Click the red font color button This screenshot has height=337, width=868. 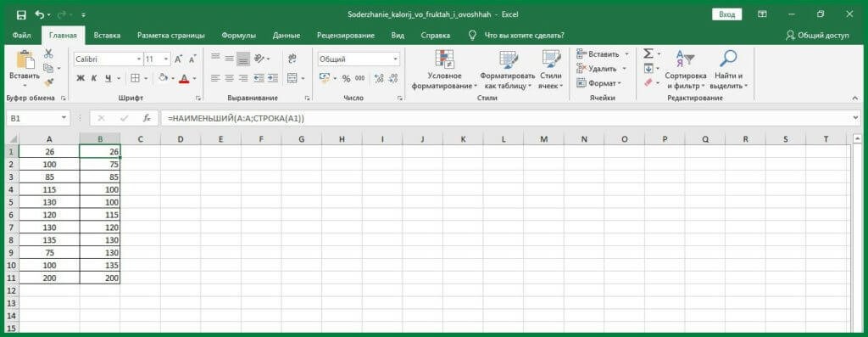coord(183,79)
